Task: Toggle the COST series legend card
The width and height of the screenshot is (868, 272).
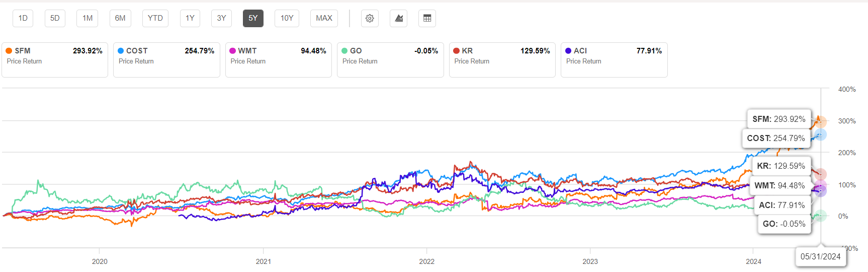Action: (166, 60)
